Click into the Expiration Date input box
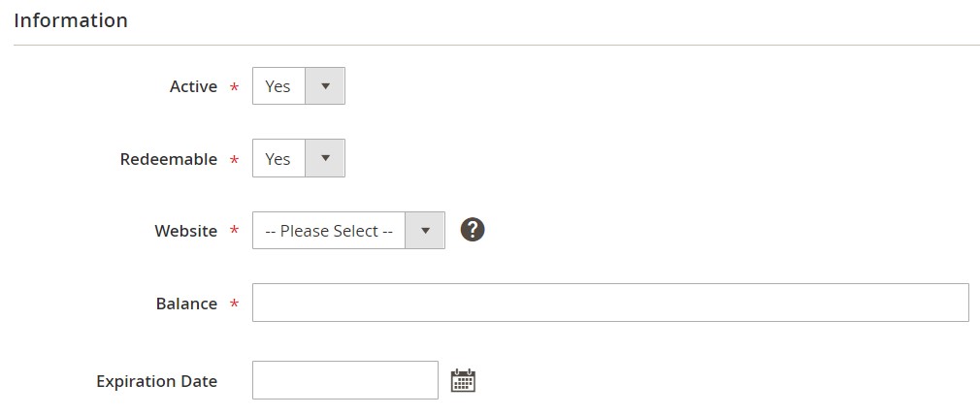The image size is (980, 416). (x=344, y=380)
